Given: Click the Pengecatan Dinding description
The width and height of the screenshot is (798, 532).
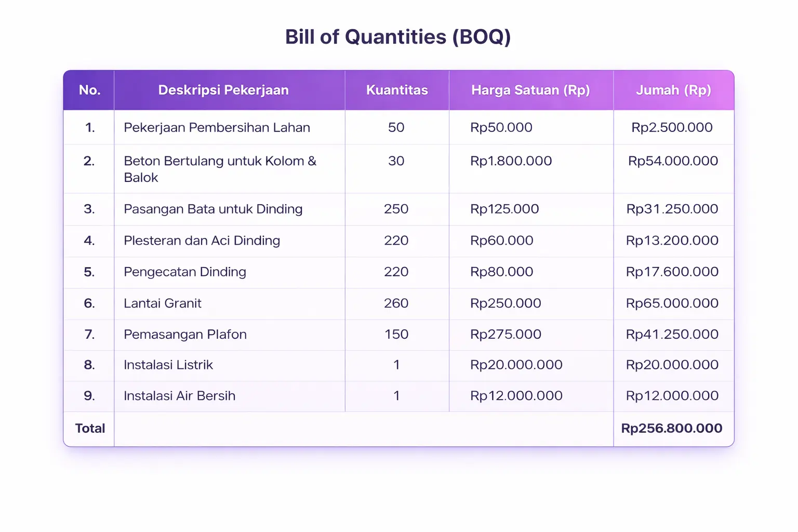Looking at the screenshot, I should tap(185, 272).
